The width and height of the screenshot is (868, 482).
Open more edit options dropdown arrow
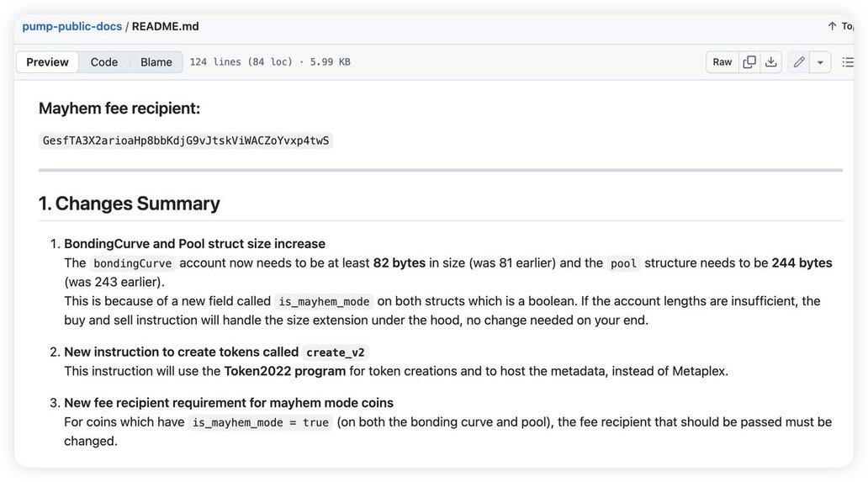[820, 62]
